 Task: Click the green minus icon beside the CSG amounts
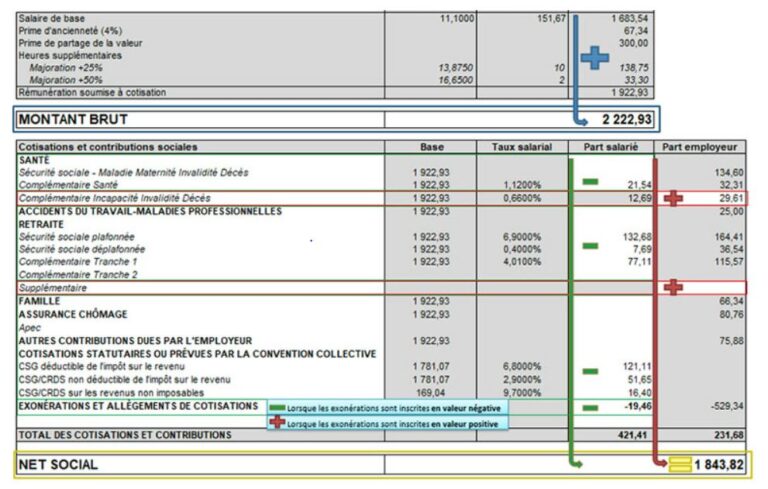coord(590,370)
